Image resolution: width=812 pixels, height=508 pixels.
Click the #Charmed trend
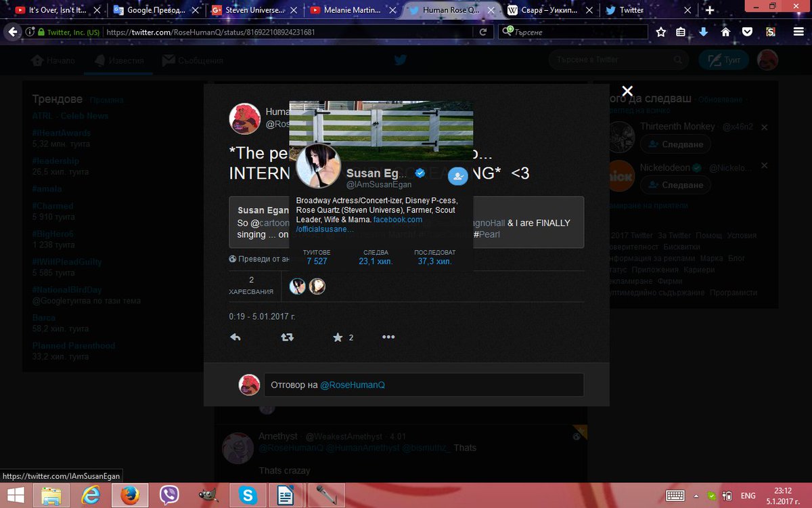point(53,206)
